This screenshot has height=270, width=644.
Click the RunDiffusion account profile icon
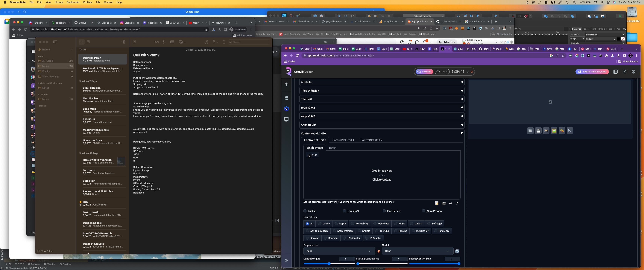633,72
